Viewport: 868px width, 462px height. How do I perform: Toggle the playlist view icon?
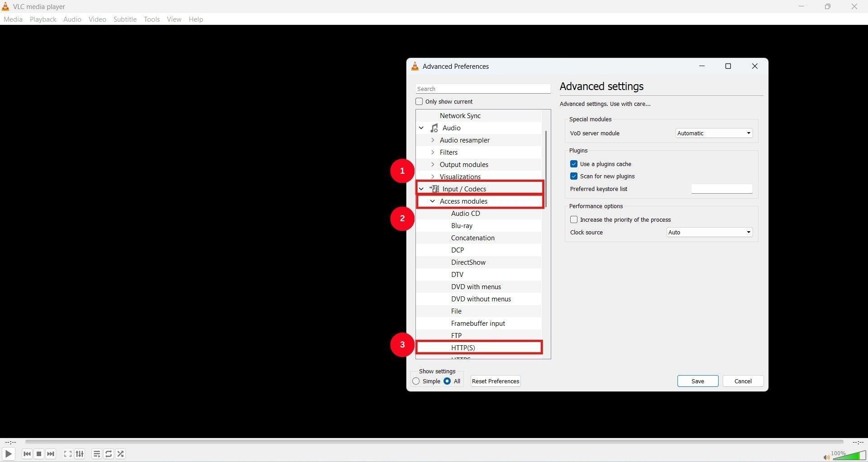pyautogui.click(x=96, y=454)
